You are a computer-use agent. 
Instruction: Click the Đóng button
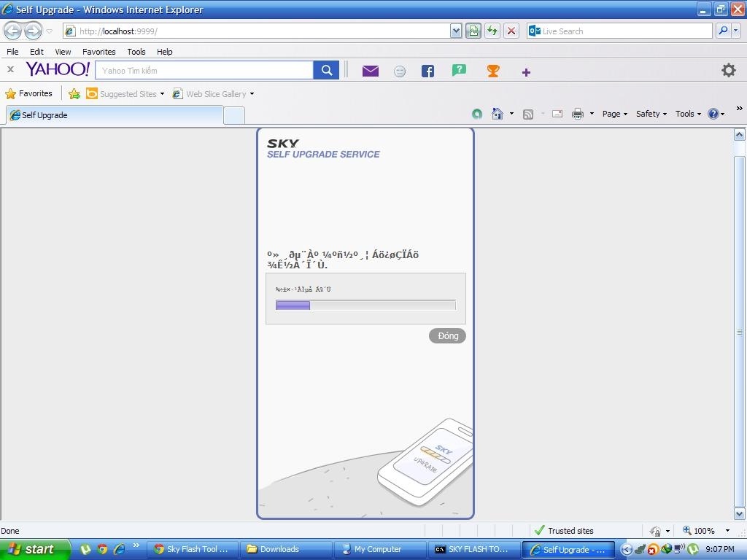click(x=447, y=336)
